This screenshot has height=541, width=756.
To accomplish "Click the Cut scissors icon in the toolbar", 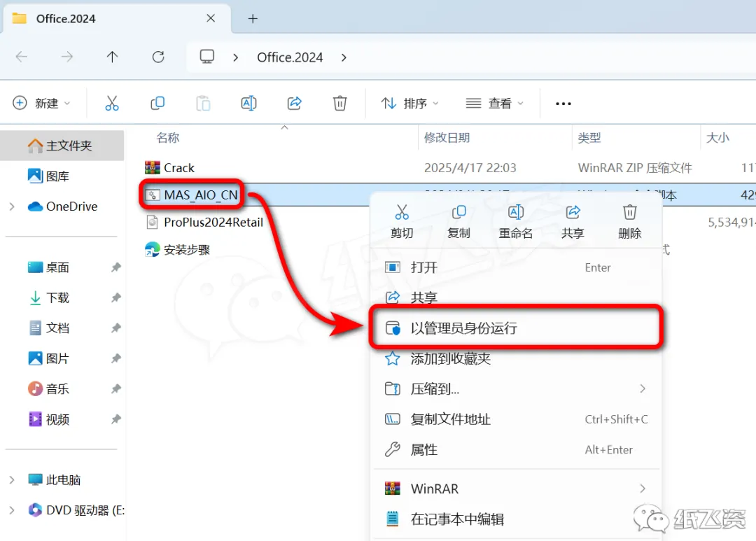I will pos(112,103).
